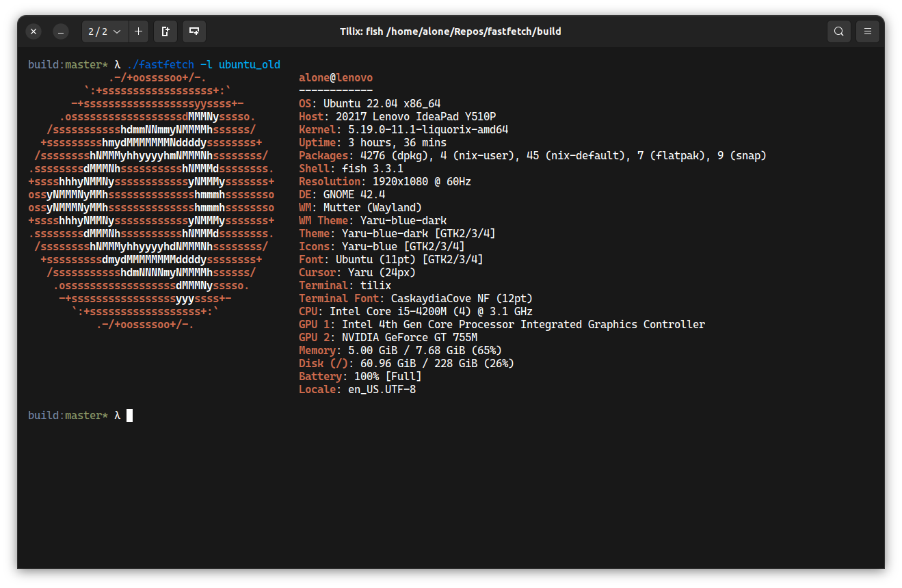Add a new session with the plus button
This screenshot has height=588, width=902.
pyautogui.click(x=138, y=31)
